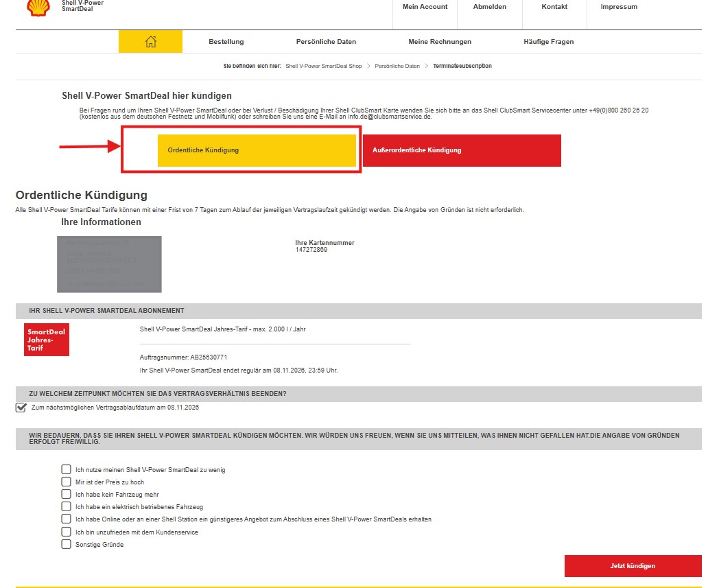Open the Impressum page

pos(618,7)
